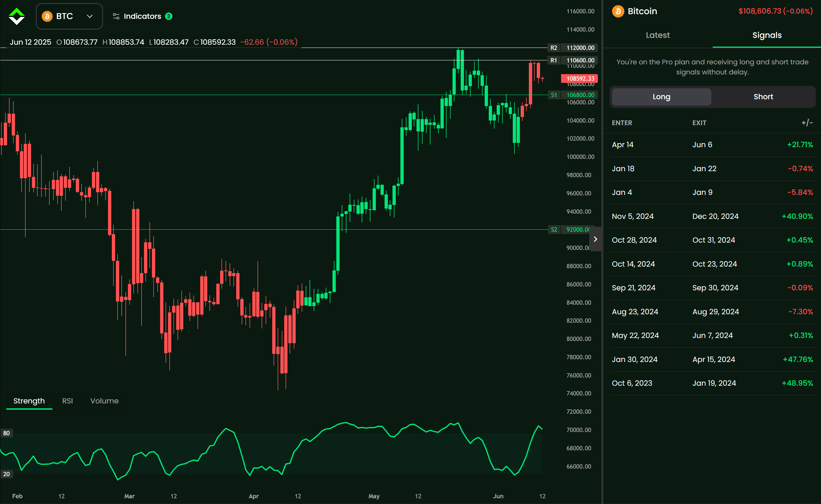Click the S1 106800.00 support label
This screenshot has height=504, width=821.
(x=573, y=95)
